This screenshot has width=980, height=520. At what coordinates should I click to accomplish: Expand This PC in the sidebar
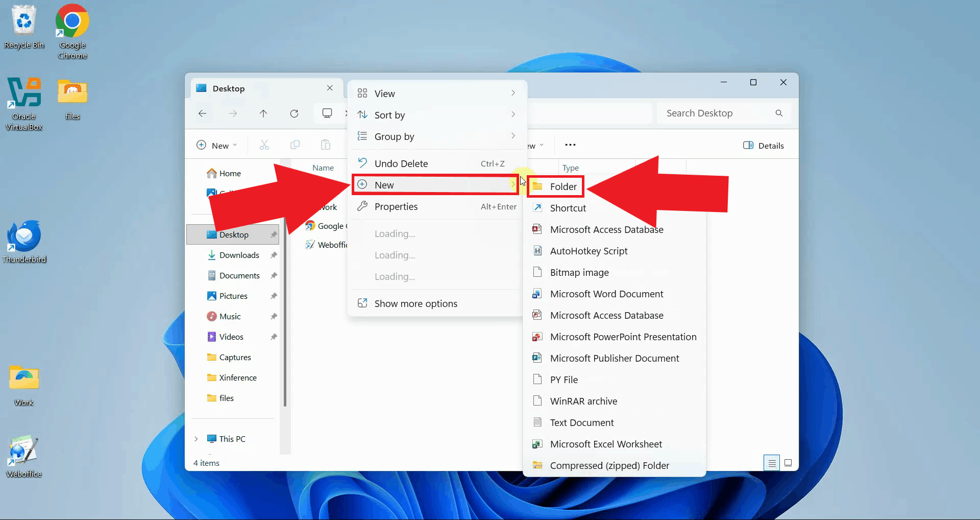(197, 438)
